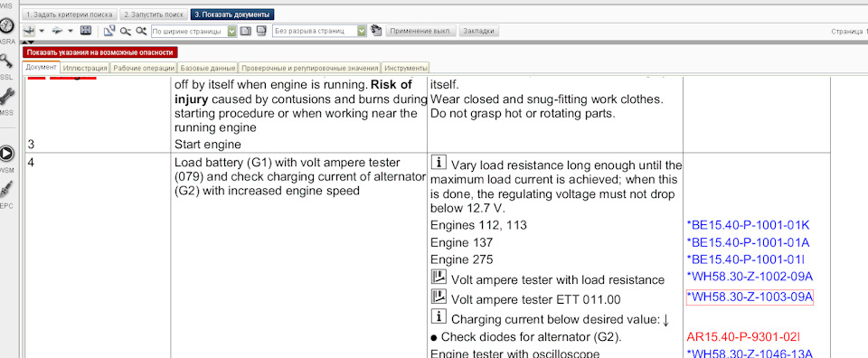
Task: Zoom in with the plus magnifier
Action: (x=141, y=31)
